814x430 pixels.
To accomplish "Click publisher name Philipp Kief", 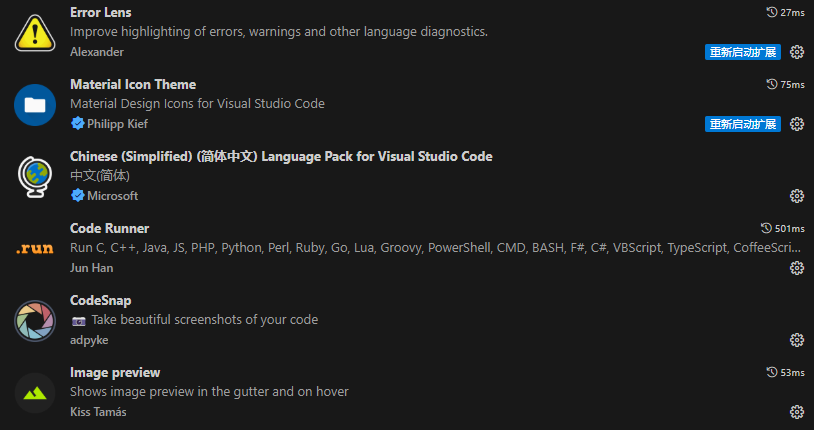I will 117,124.
